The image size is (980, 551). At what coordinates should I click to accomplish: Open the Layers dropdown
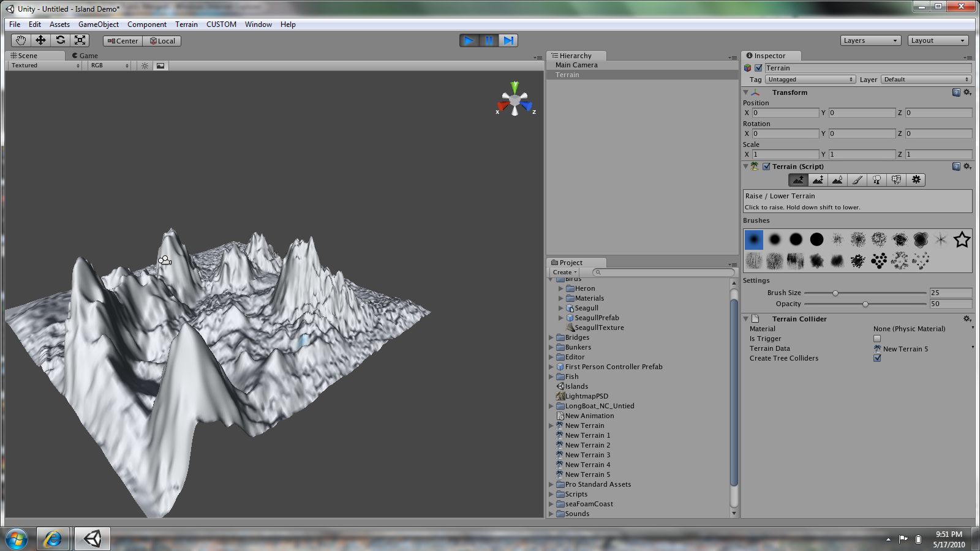[x=870, y=40]
